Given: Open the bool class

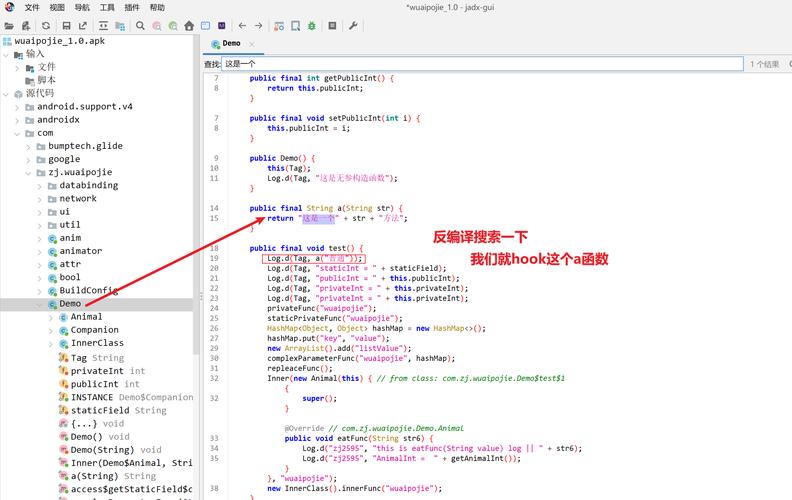Looking at the screenshot, I should click(70, 277).
